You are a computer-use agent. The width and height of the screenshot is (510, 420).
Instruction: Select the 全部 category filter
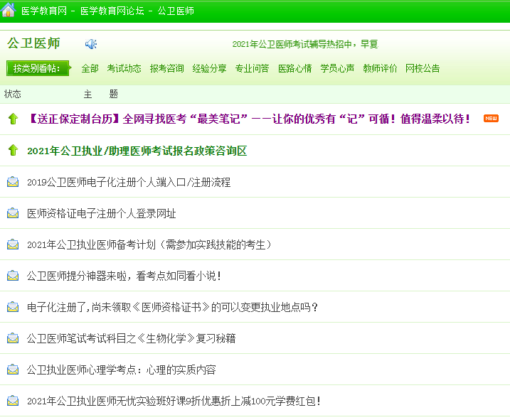(x=90, y=68)
